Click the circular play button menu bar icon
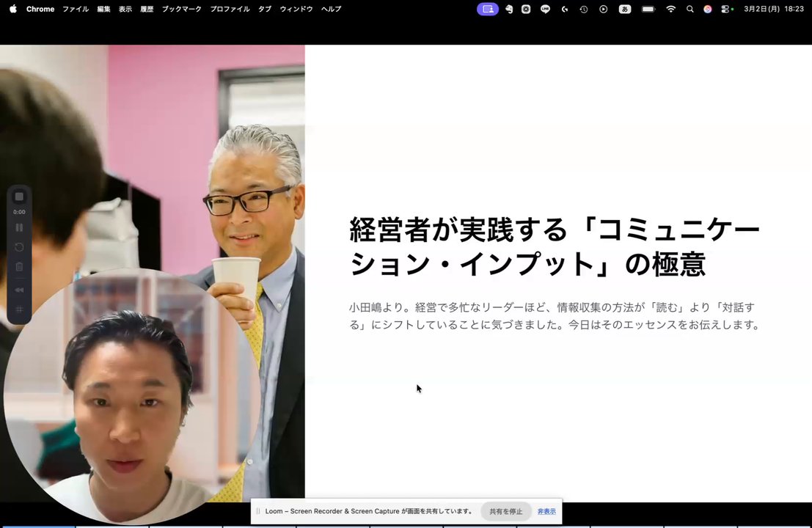The width and height of the screenshot is (812, 528). (603, 9)
